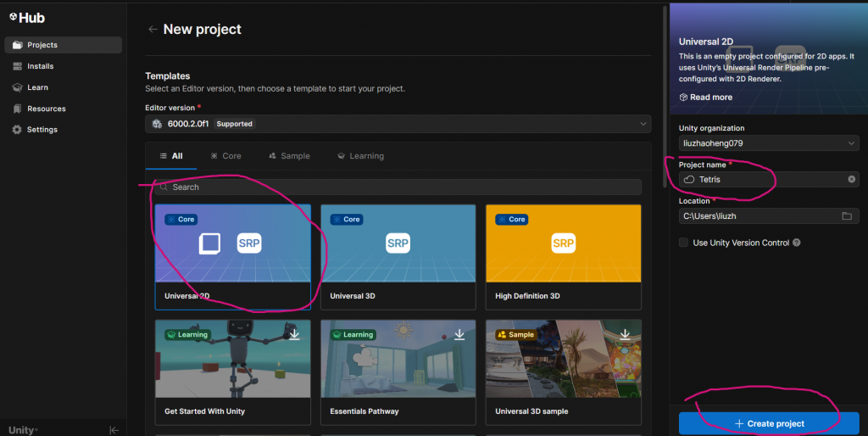Expand the Editor version dropdown
This screenshot has height=436, width=868.
398,124
